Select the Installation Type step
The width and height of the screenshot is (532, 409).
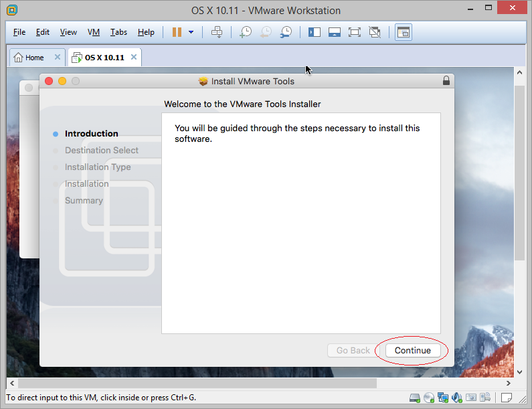(x=98, y=167)
